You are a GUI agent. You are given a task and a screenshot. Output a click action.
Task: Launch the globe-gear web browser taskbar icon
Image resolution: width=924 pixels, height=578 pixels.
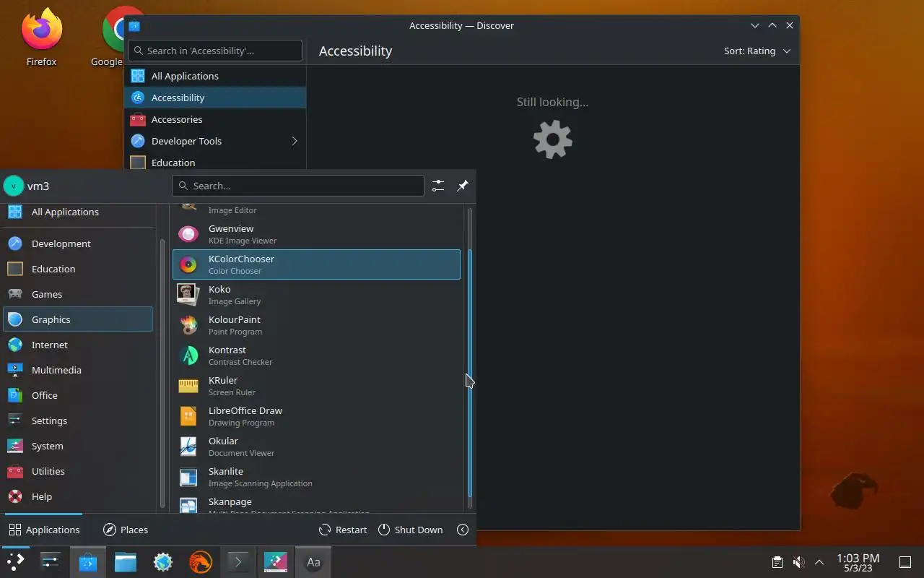pos(163,562)
